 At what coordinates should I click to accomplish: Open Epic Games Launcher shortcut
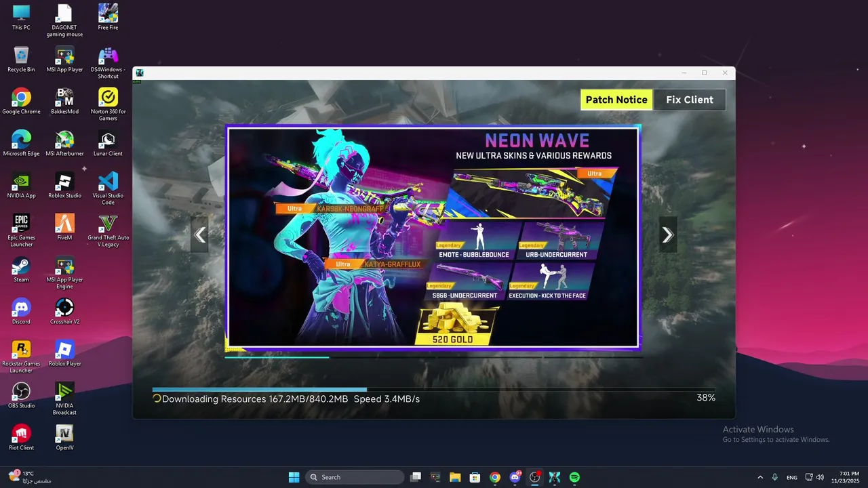click(21, 231)
